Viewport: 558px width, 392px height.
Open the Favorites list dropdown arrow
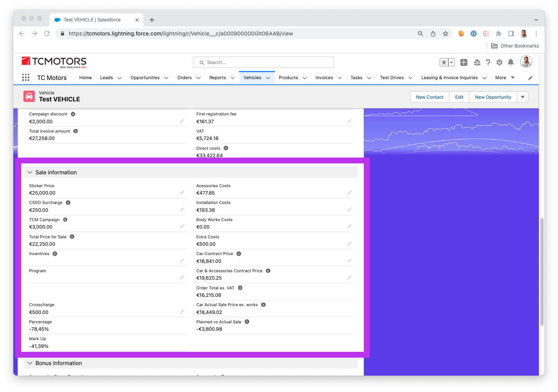coord(451,62)
